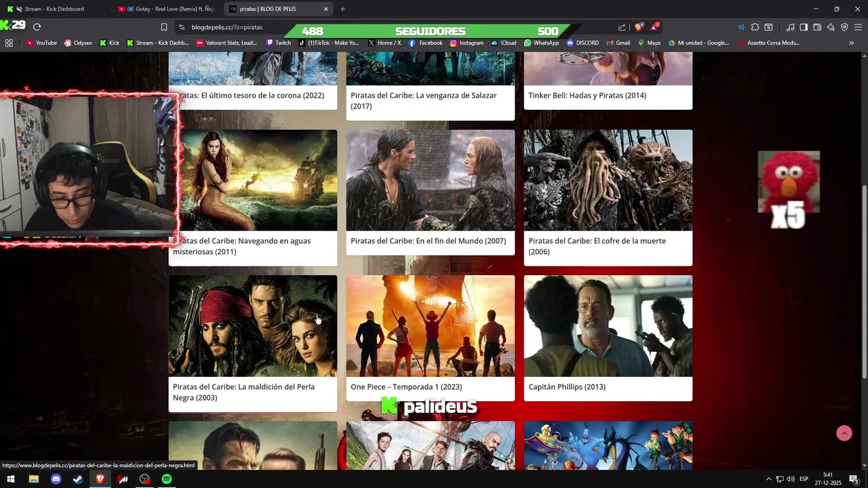Open the music note playlist icon
Screen dimensions: 868x488
(791, 27)
